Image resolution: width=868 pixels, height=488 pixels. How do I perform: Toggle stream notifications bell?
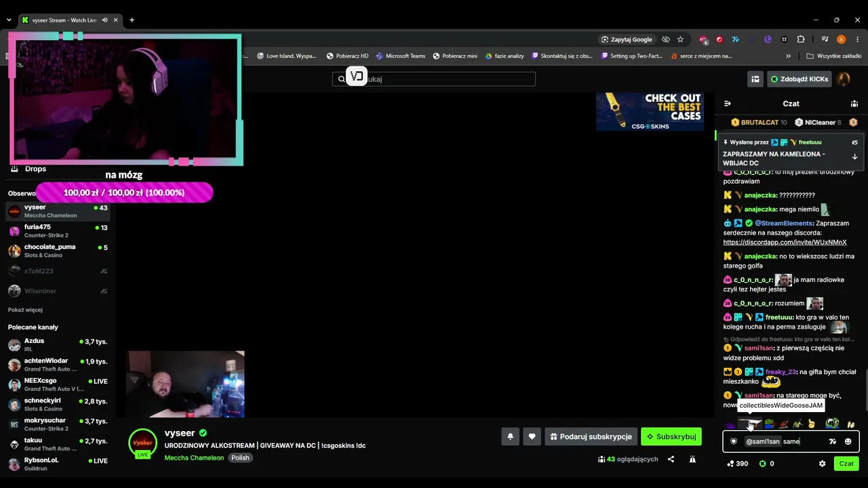point(510,436)
